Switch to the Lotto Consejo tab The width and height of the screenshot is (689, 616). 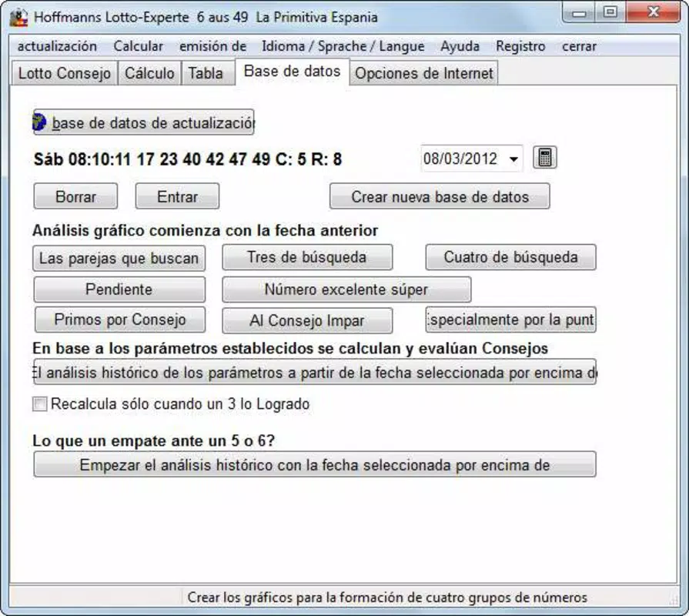(65, 73)
